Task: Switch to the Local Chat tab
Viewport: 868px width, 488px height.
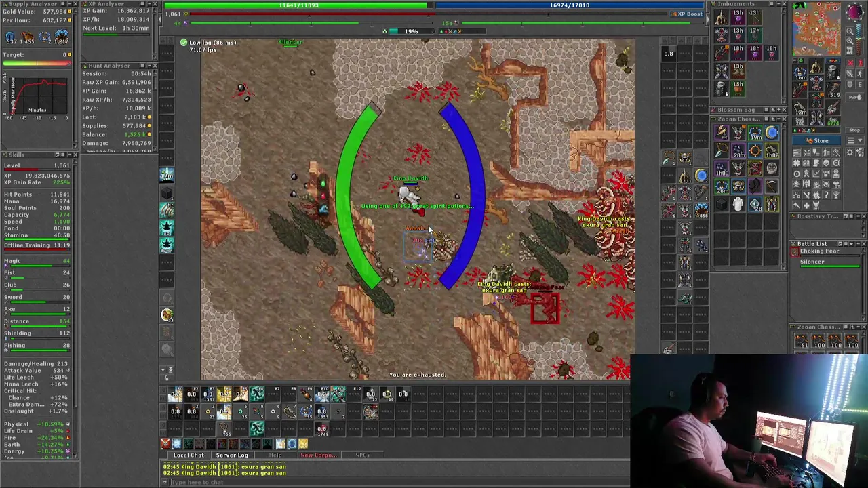Action: point(189,455)
